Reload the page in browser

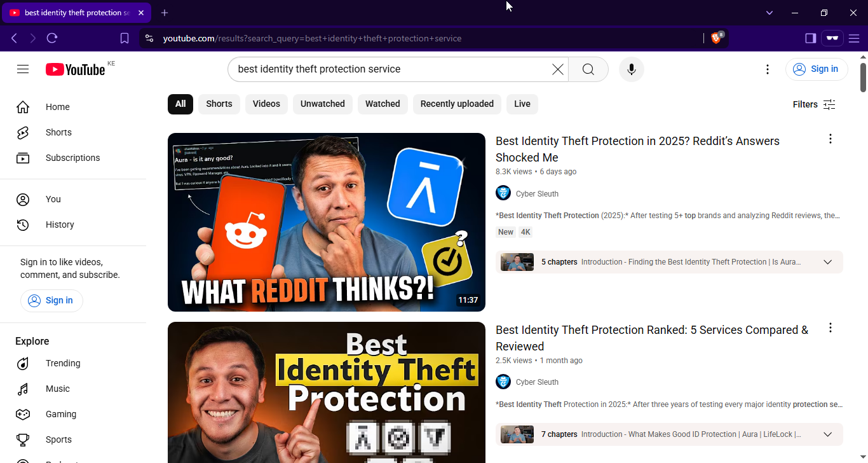point(52,38)
